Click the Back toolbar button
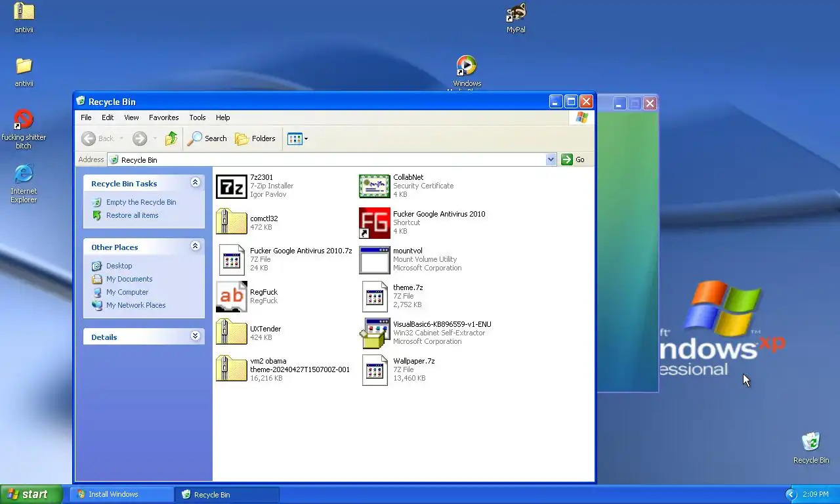The height and width of the screenshot is (504, 840). point(97,138)
